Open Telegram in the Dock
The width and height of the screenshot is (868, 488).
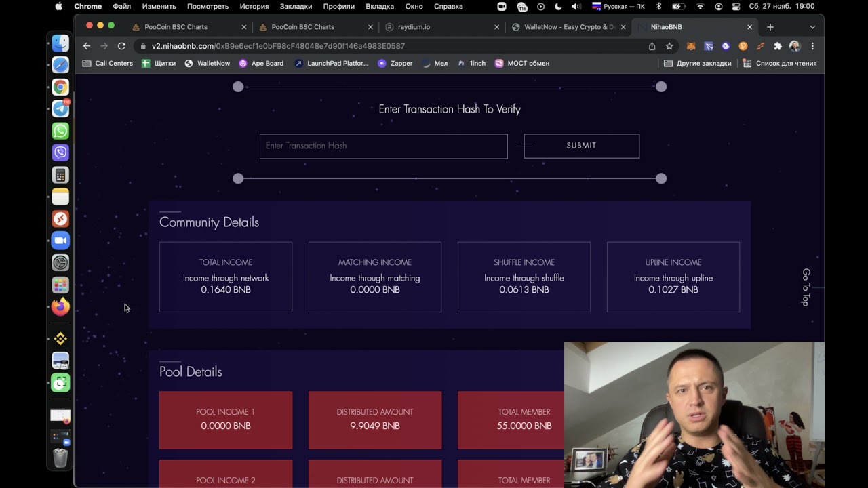coord(60,108)
